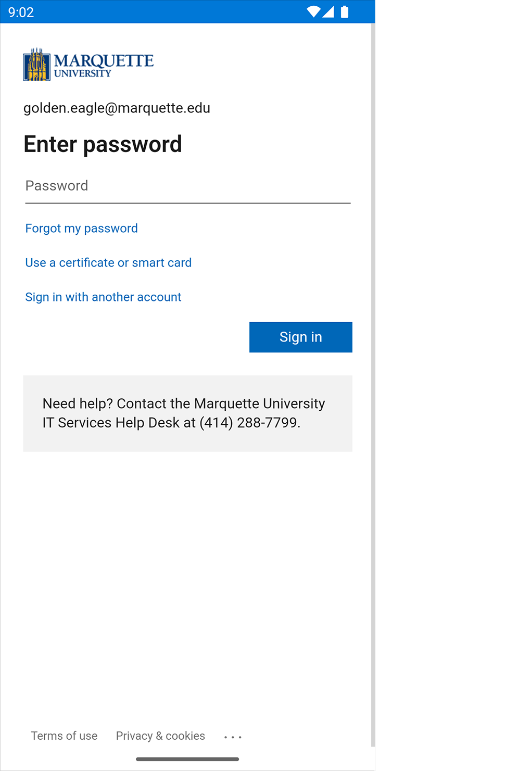Click the MARQUETTE UNIVERSITY wordmark

(104, 65)
